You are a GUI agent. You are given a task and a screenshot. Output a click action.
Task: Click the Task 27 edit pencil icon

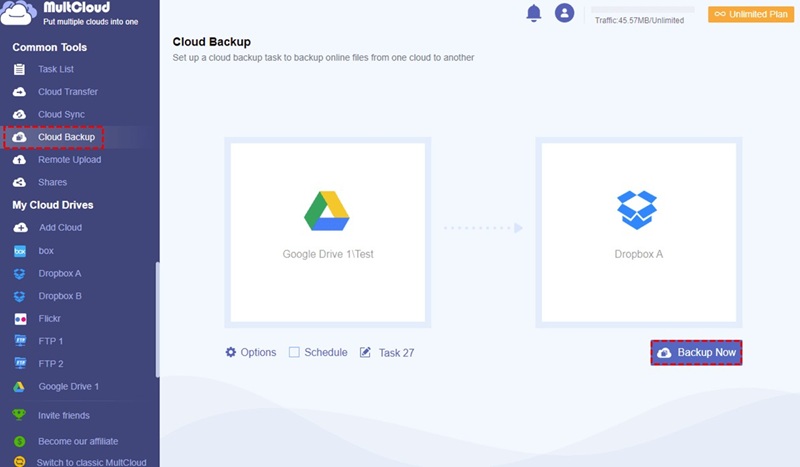click(365, 352)
